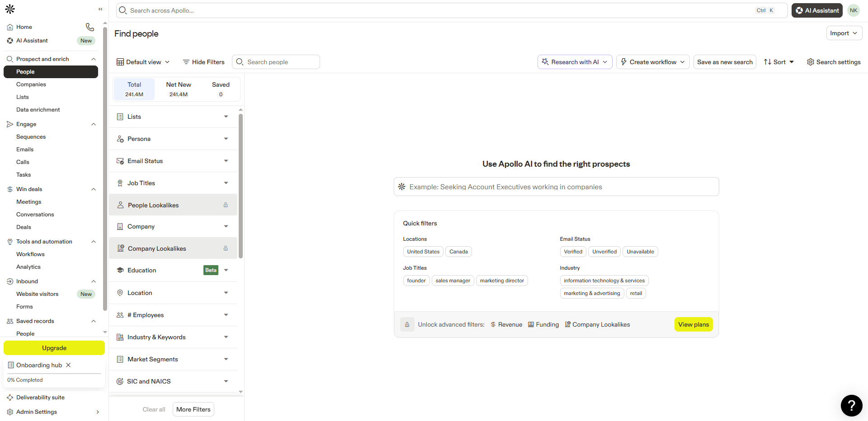This screenshot has width=868, height=421.
Task: Click the # Employees people icon
Action: [120, 315]
